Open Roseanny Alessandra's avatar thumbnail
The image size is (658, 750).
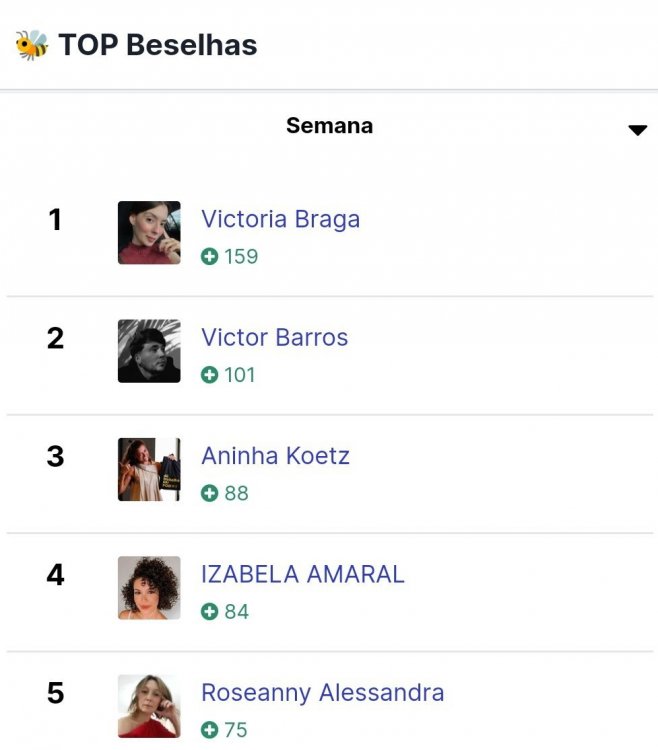[149, 706]
